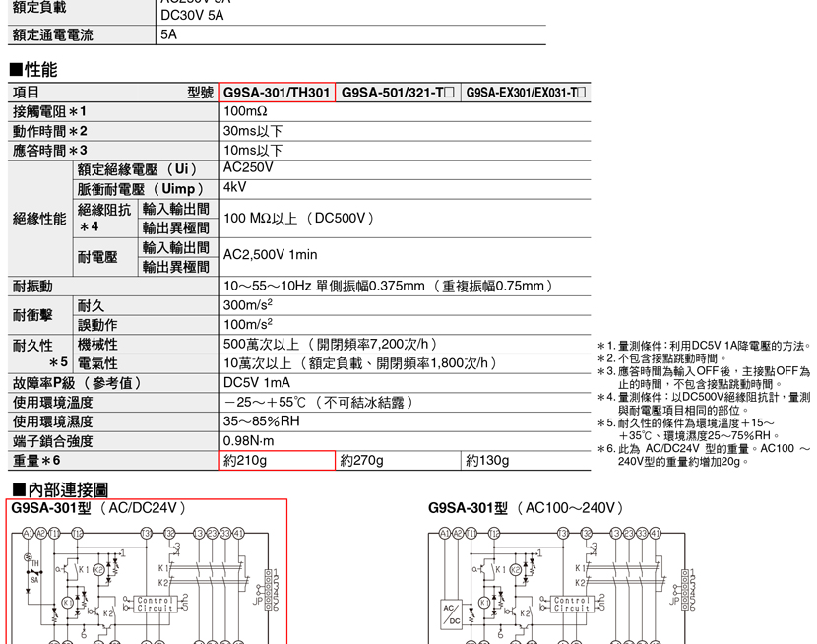817x644 pixels.
Task: Select the "G9SA-301型（AC/DC24V）" diagram title
Action: [98, 508]
